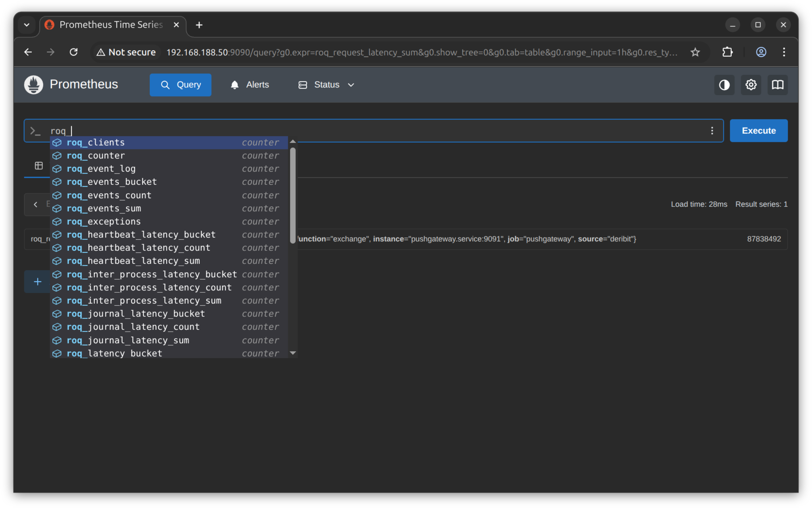Pick roq_events_count from the list
The width and height of the screenshot is (812, 508).
pyautogui.click(x=169, y=195)
